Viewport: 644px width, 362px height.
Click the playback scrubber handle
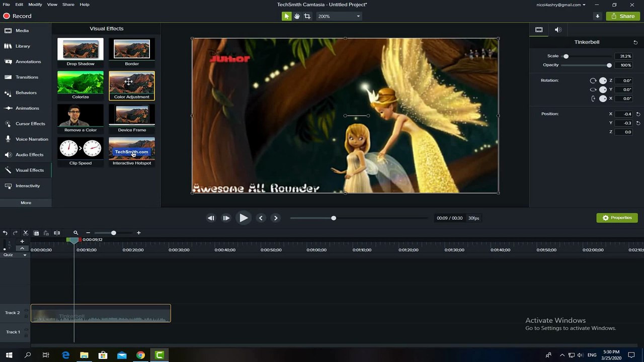coord(334,218)
